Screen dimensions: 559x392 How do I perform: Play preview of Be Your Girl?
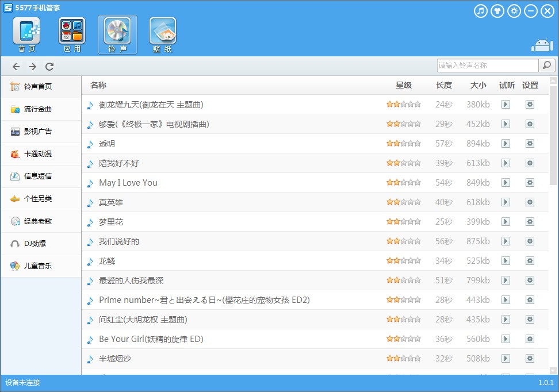pos(506,339)
